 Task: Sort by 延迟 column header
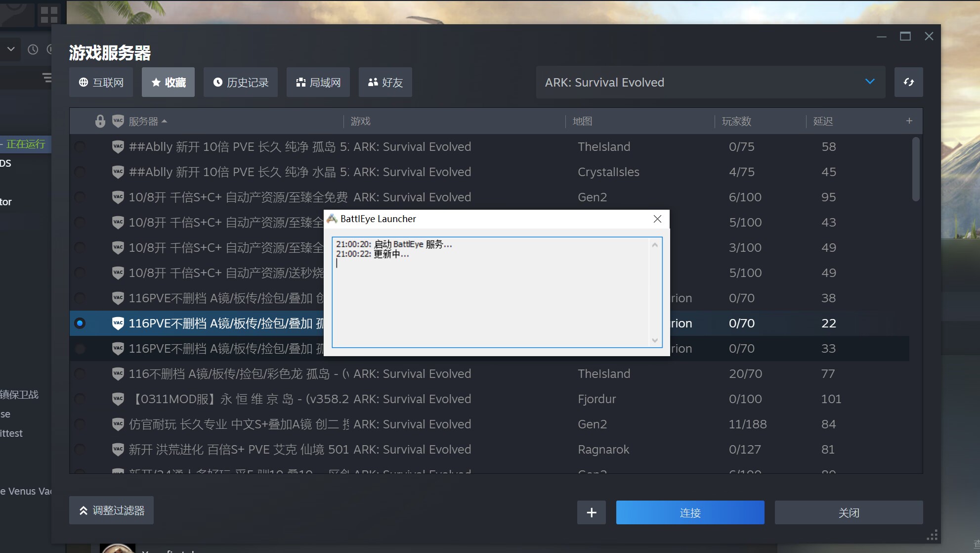tap(823, 121)
